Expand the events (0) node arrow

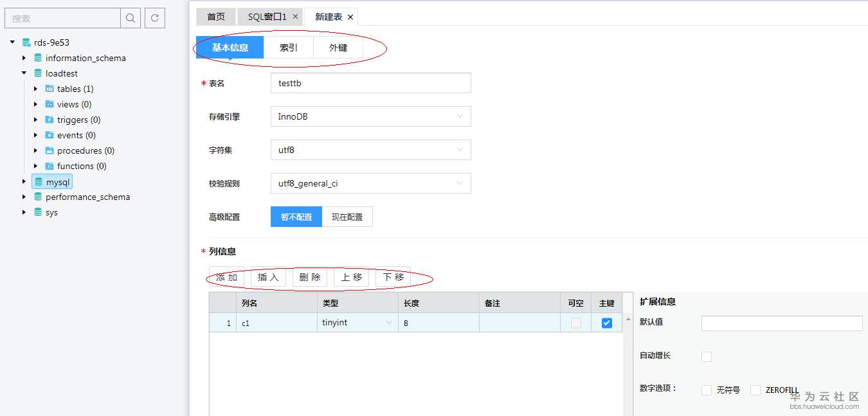[35, 135]
